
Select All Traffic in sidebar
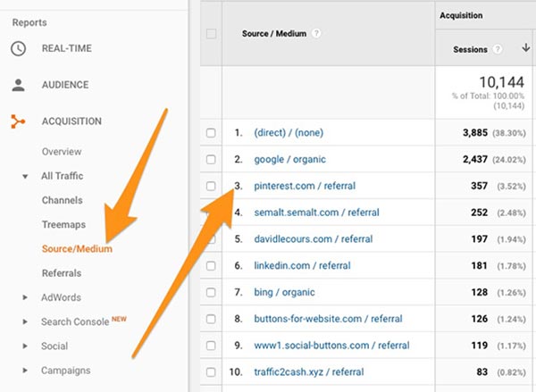coord(63,176)
